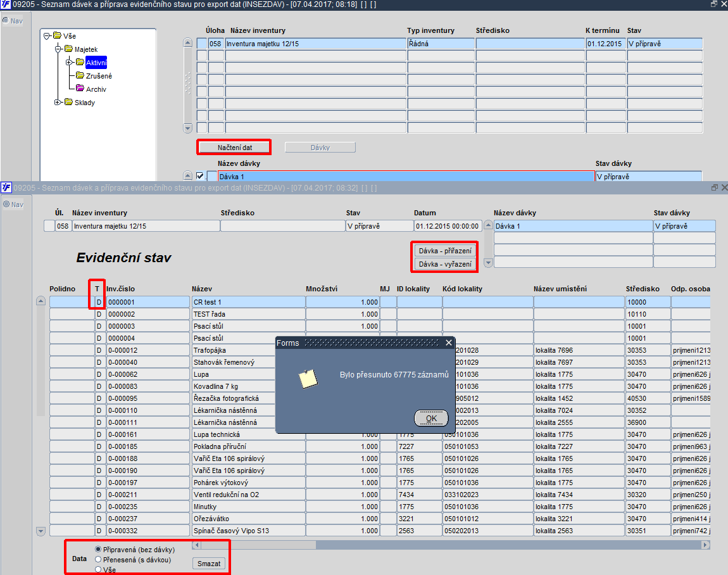
Task: Confirm the Forms dialog with OK
Action: point(431,418)
